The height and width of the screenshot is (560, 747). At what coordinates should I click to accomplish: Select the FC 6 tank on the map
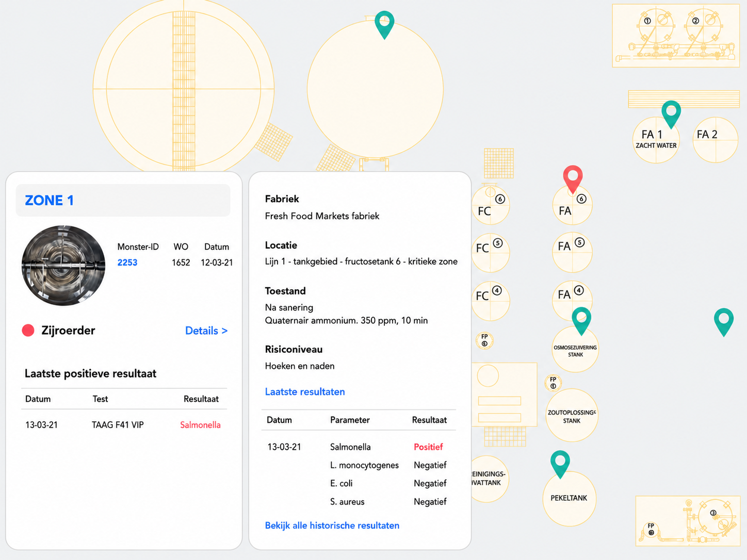491,205
